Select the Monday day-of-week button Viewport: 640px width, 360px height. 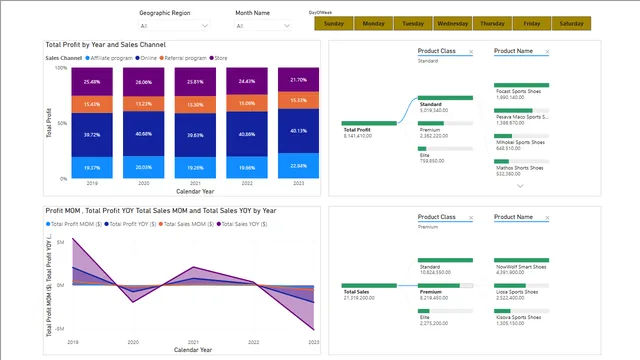pyautogui.click(x=373, y=24)
